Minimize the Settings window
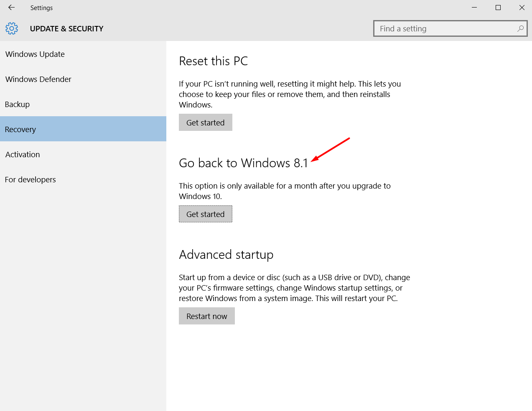 pyautogui.click(x=475, y=8)
